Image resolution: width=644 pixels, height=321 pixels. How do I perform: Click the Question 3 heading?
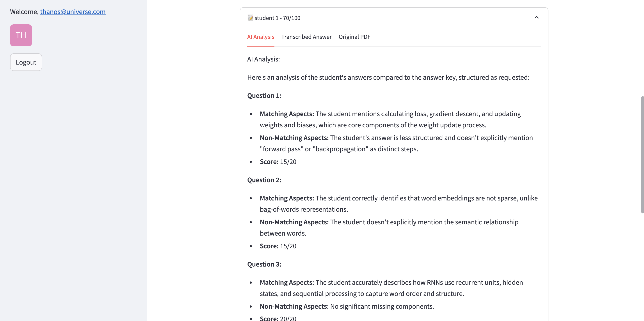pyautogui.click(x=264, y=264)
